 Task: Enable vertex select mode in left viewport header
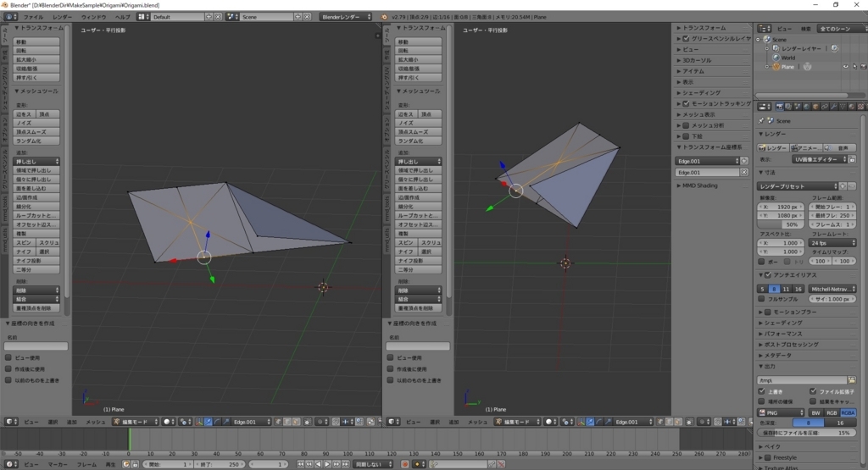[x=278, y=422]
